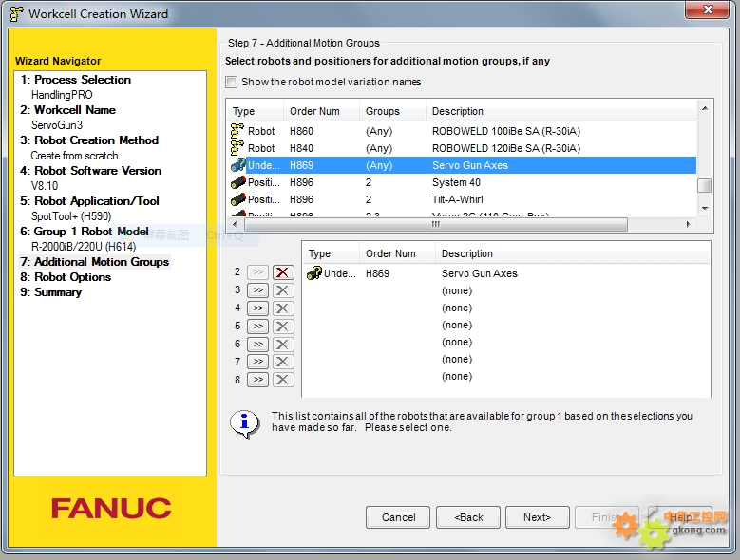740x560 pixels.
Task: Click the ROBOWELD 120iBe robot icon
Action: [x=237, y=148]
